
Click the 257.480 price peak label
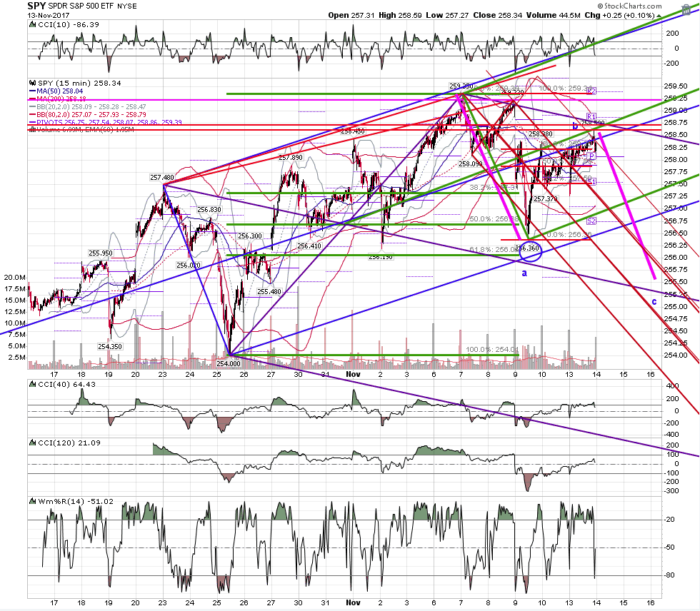point(161,178)
